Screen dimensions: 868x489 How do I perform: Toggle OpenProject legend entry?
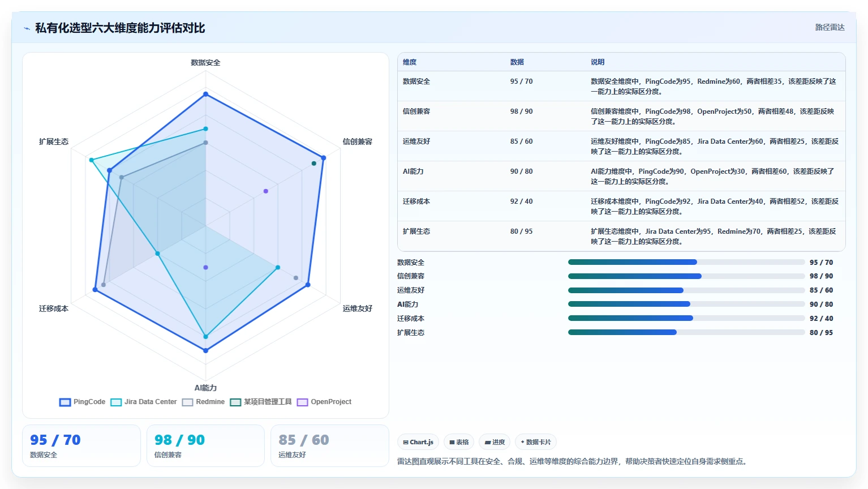(324, 402)
